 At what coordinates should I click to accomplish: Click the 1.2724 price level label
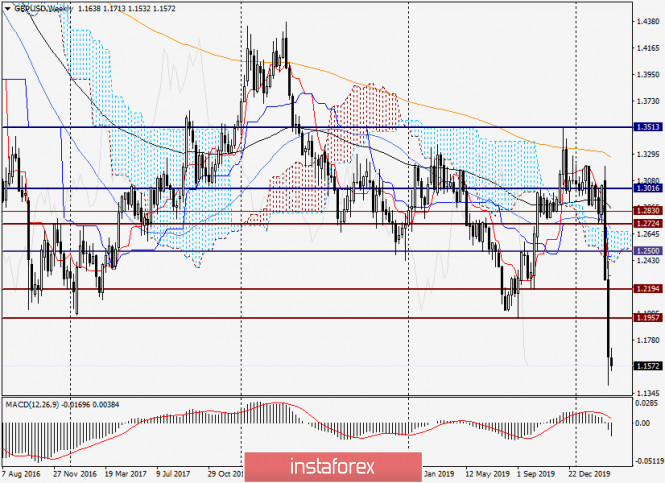(648, 223)
